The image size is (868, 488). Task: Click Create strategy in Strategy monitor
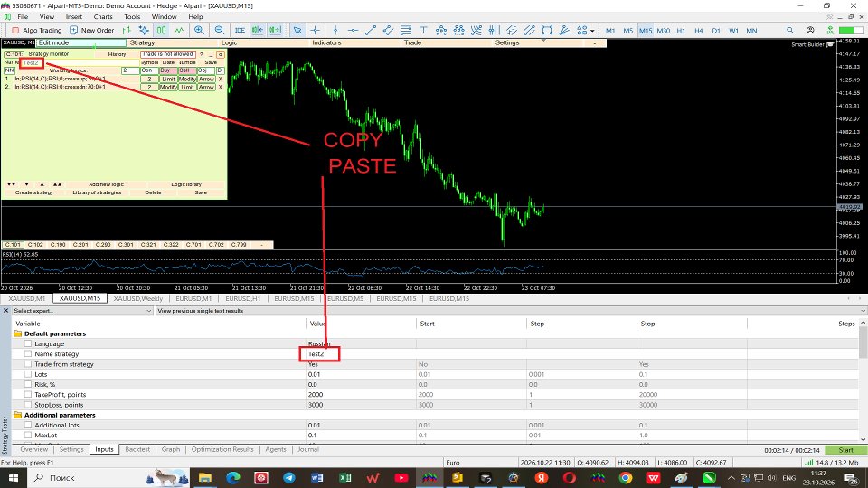coord(34,192)
